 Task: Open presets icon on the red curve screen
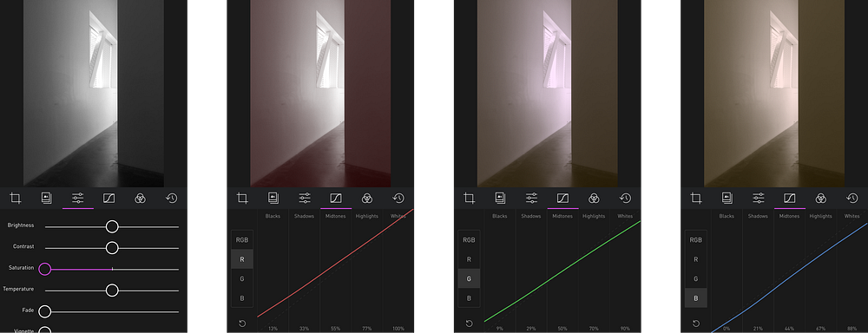[273, 198]
